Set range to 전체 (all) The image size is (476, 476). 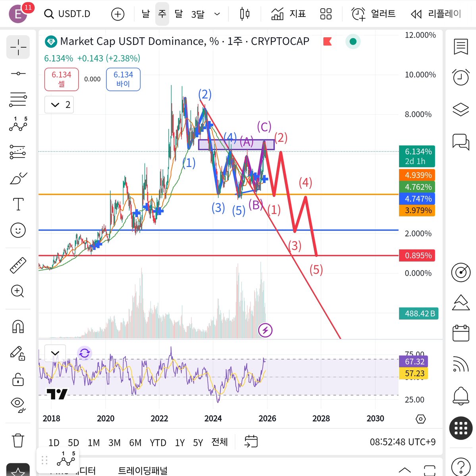[220, 442]
